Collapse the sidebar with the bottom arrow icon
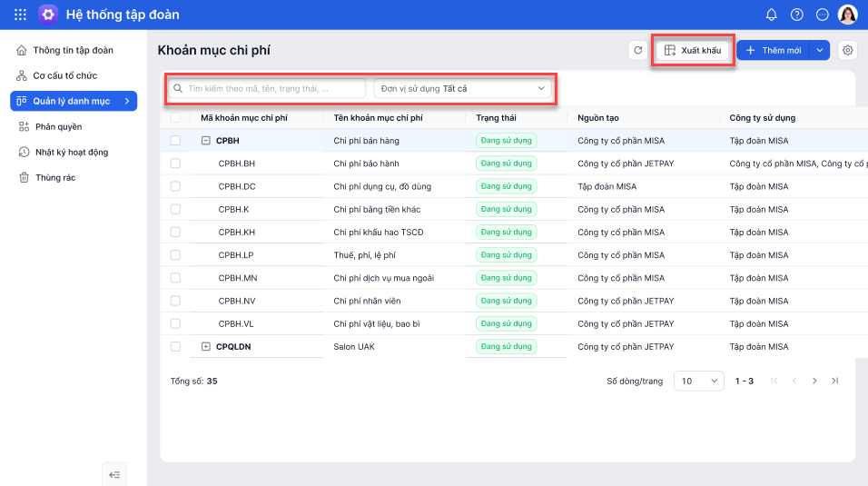Viewport: 868px width, 486px height. (114, 474)
